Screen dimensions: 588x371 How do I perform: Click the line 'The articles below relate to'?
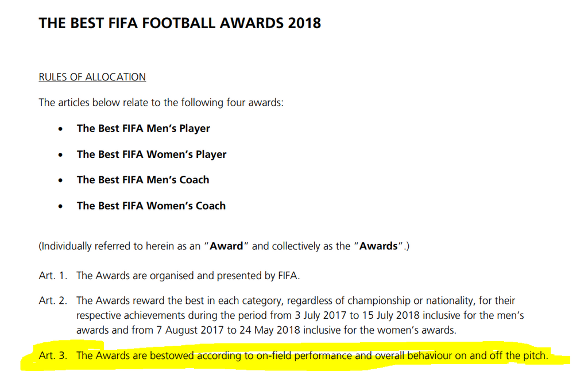click(161, 102)
